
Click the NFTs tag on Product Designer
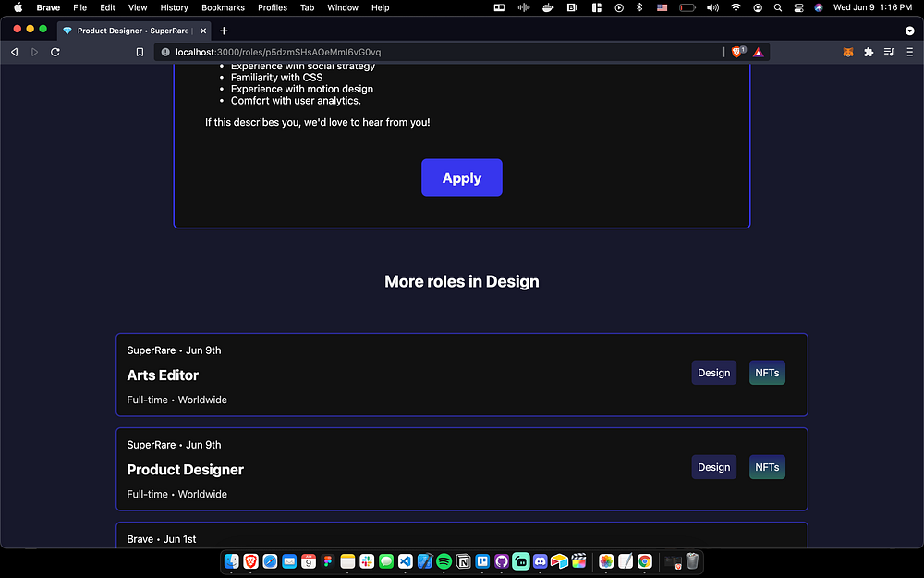[x=767, y=467]
